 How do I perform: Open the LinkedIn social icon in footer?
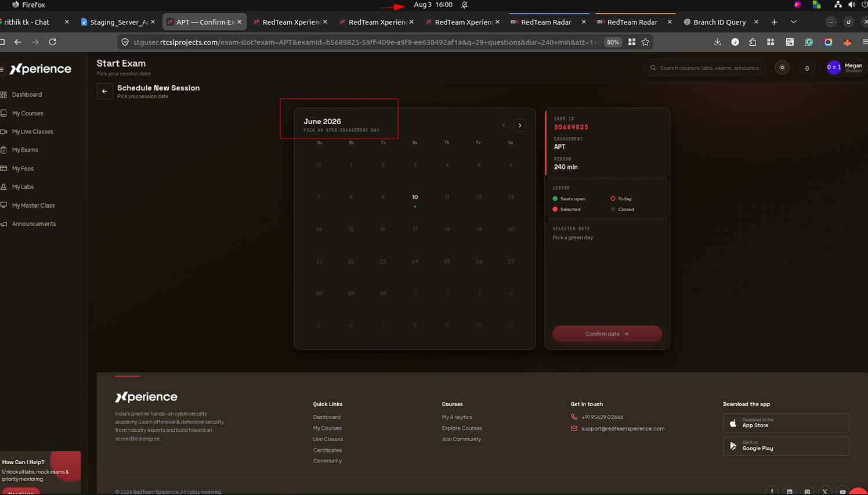click(790, 491)
